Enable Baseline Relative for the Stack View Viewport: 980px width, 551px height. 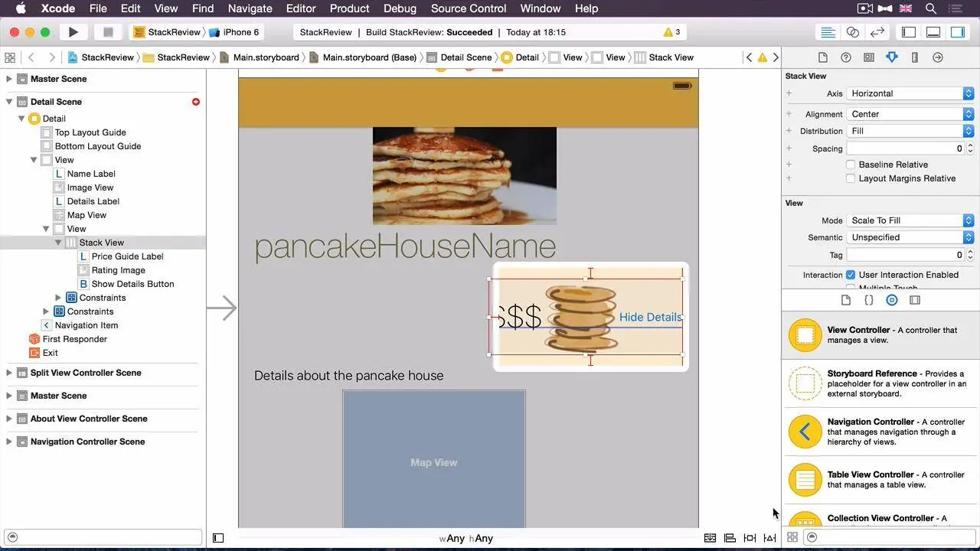click(850, 164)
